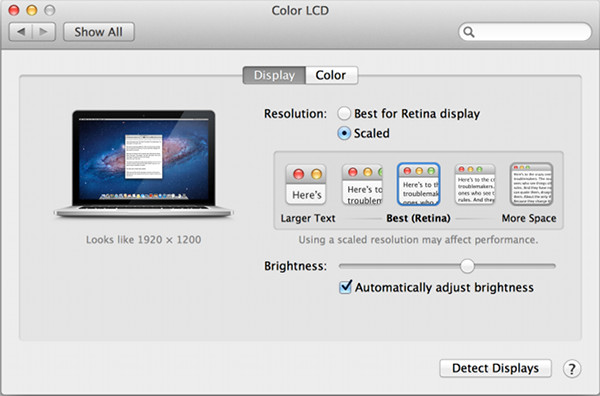Choose the second scaled resolution thumbnail
The width and height of the screenshot is (600, 396).
pos(362,184)
